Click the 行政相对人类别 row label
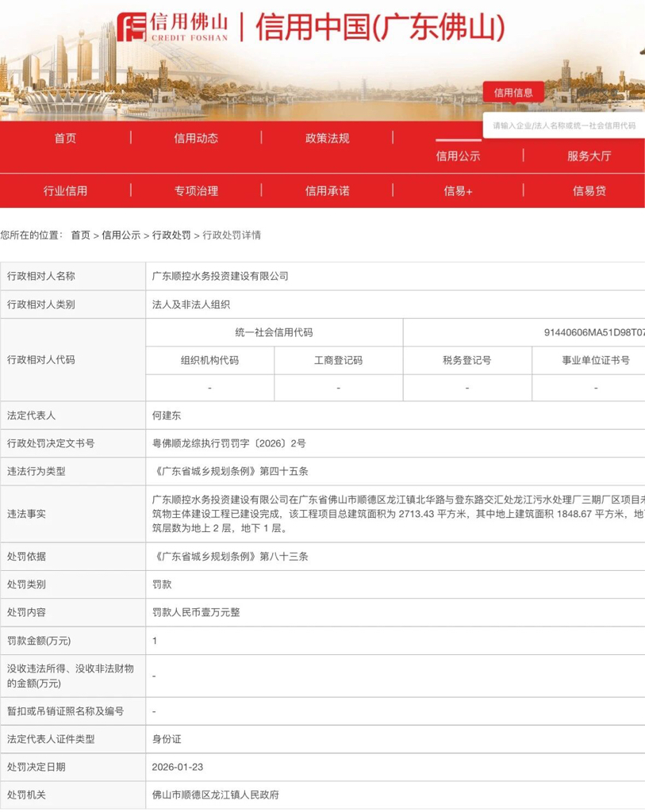 (x=41, y=304)
